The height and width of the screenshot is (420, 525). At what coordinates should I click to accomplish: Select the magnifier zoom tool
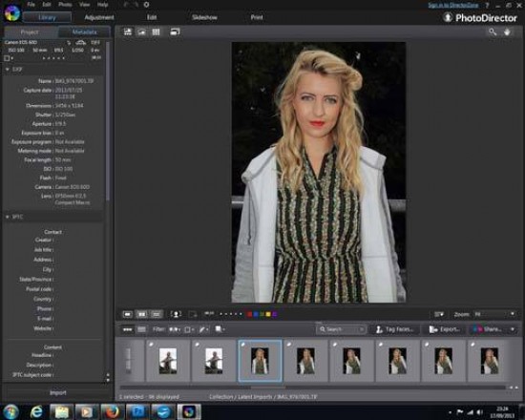click(493, 31)
